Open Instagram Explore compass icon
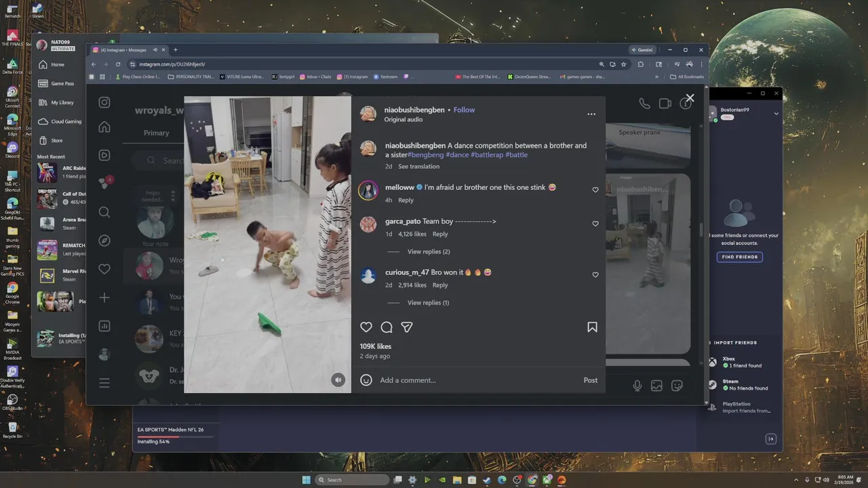This screenshot has height=488, width=868. pos(104,241)
